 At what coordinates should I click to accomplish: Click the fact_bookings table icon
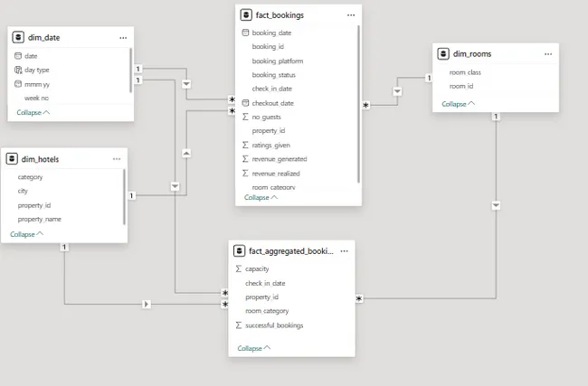tap(247, 15)
